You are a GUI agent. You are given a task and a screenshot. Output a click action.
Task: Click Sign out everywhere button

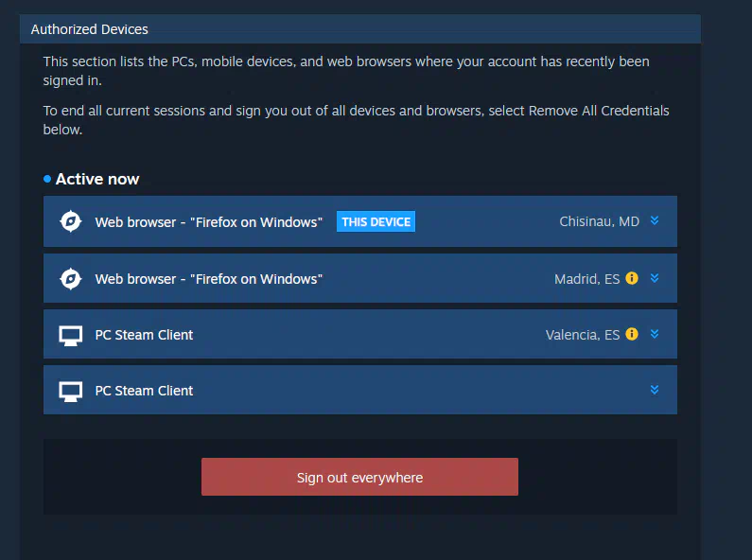click(x=359, y=477)
